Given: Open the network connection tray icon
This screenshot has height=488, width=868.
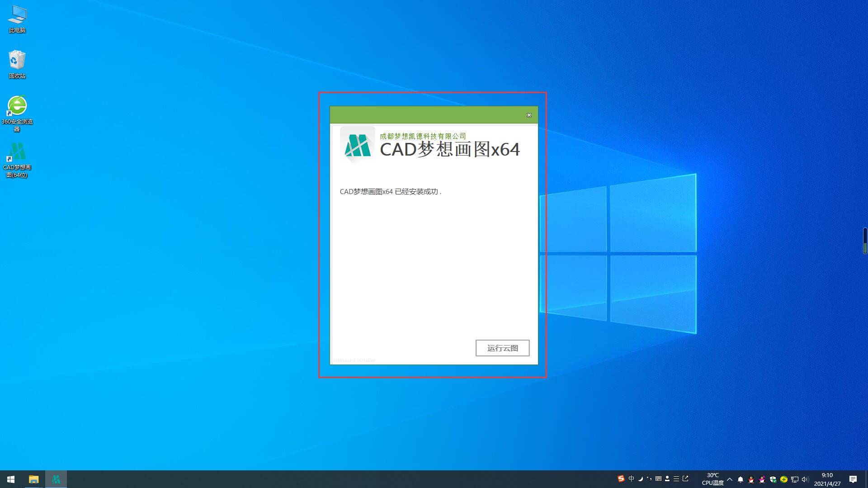Looking at the screenshot, I should [x=795, y=479].
